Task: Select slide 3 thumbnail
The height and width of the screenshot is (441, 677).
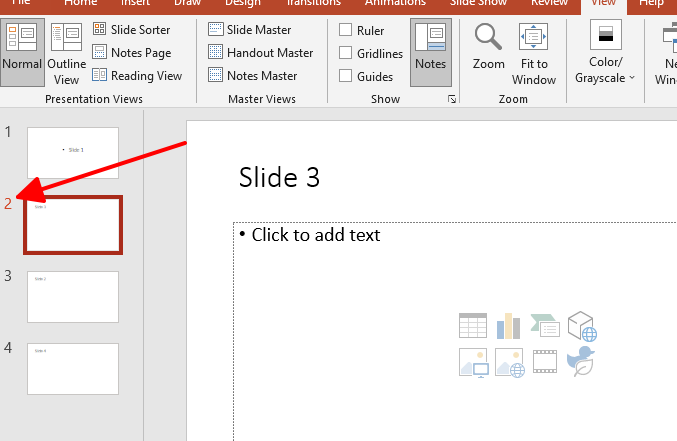Action: pos(73,297)
